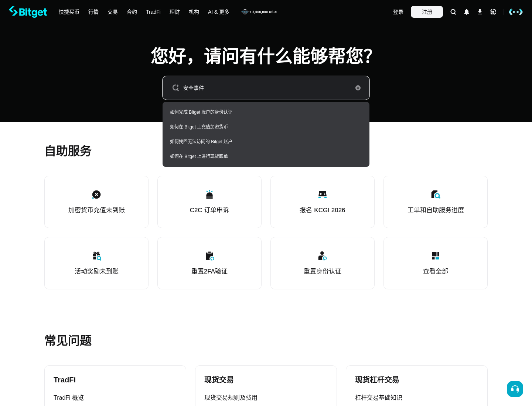Viewport: 532px width, 406px height.
Task: Select suggestion 如何在 Bitget 上充值加密货币
Action: (x=266, y=127)
